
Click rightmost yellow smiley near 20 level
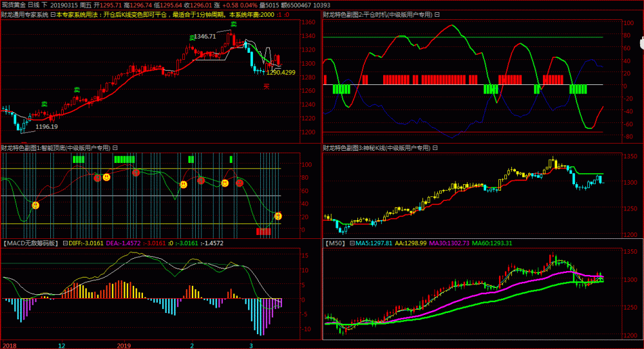[x=278, y=216]
